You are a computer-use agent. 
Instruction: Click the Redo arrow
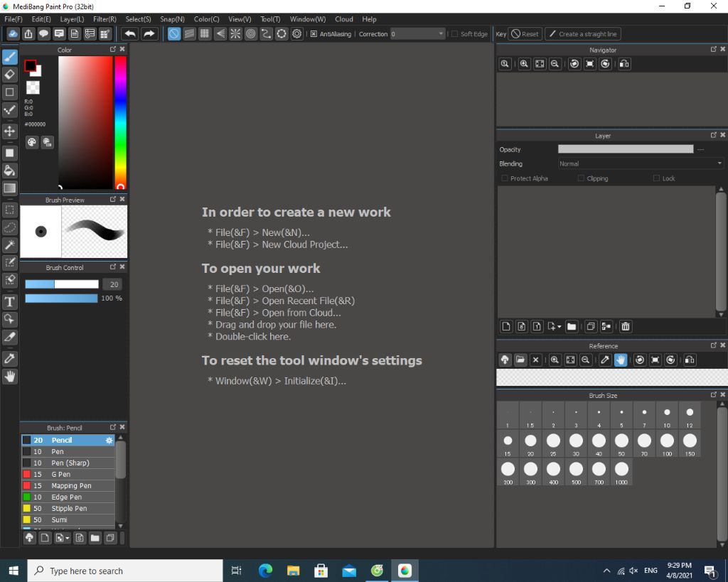(x=149, y=34)
